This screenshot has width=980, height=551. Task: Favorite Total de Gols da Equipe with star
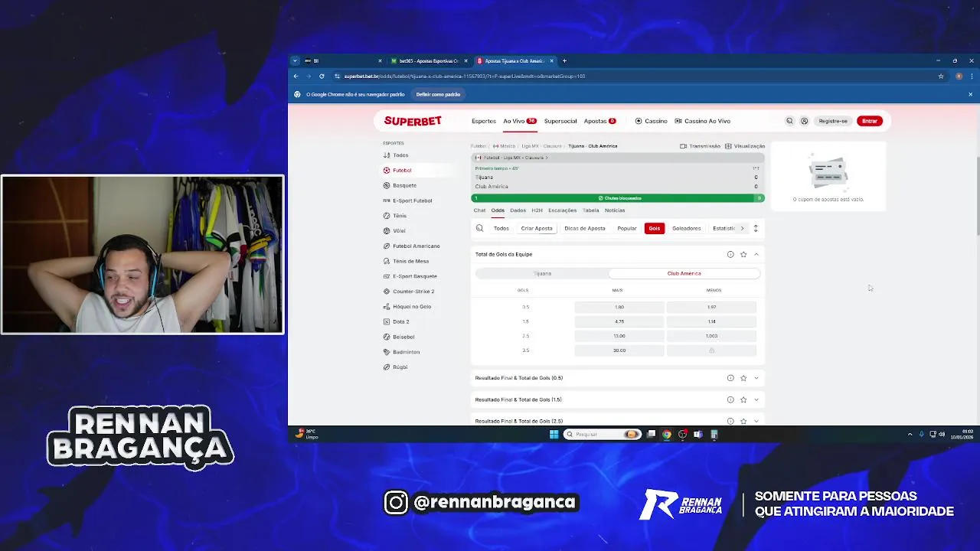(x=743, y=254)
